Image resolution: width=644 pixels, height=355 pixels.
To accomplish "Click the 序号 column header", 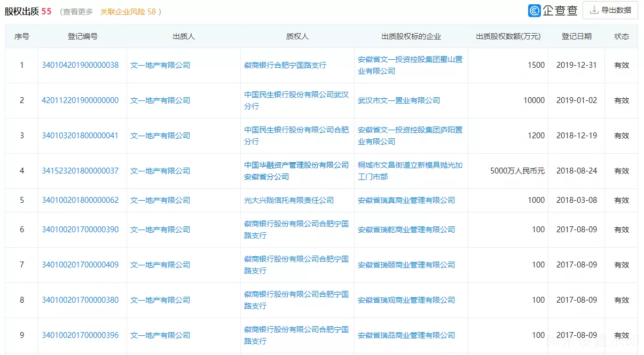I will (22, 36).
